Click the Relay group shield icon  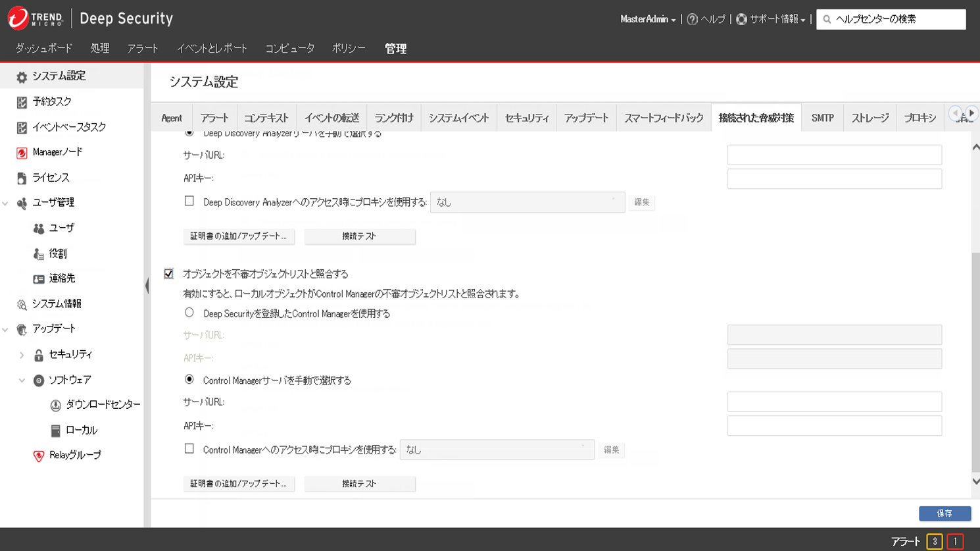pyautogui.click(x=39, y=456)
